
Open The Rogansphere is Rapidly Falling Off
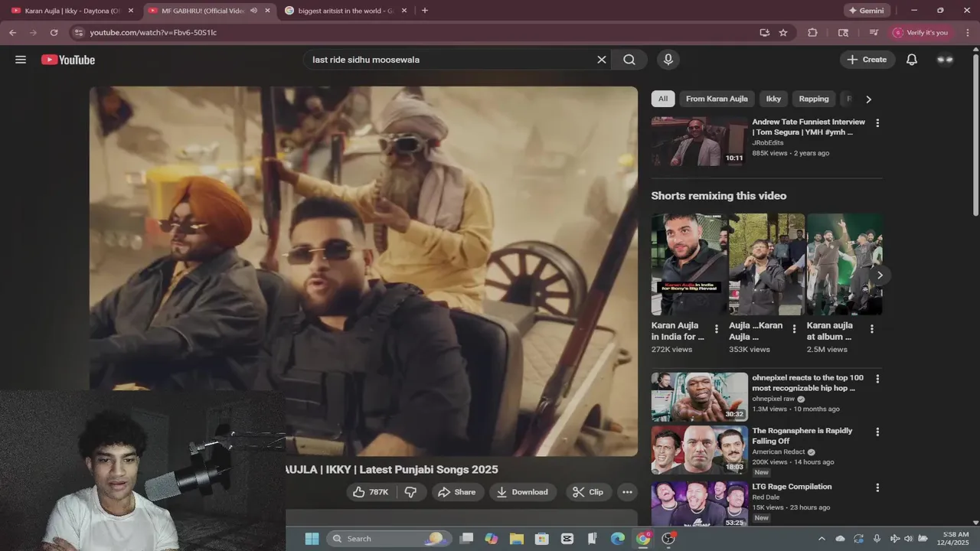click(x=802, y=436)
